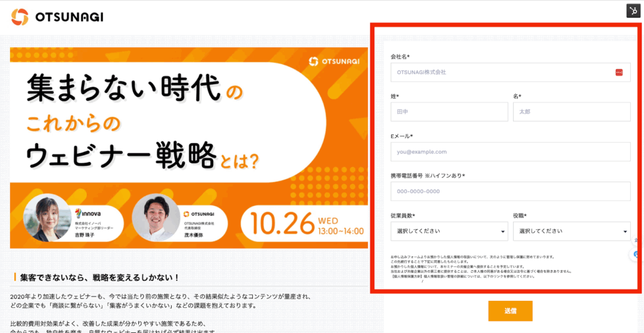This screenshot has width=644, height=333.
Task: Focus the 会社名 company name field
Action: coord(503,72)
